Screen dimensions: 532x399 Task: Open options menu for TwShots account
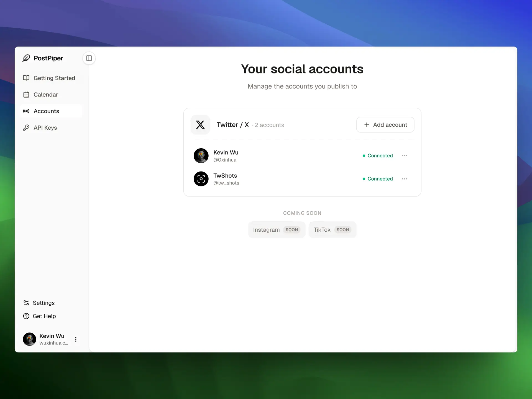point(405,179)
